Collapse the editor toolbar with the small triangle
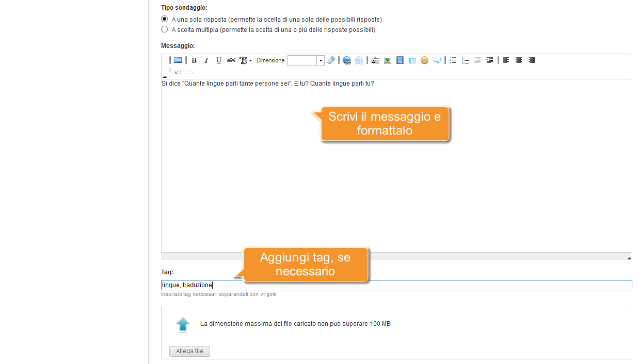 [165, 77]
